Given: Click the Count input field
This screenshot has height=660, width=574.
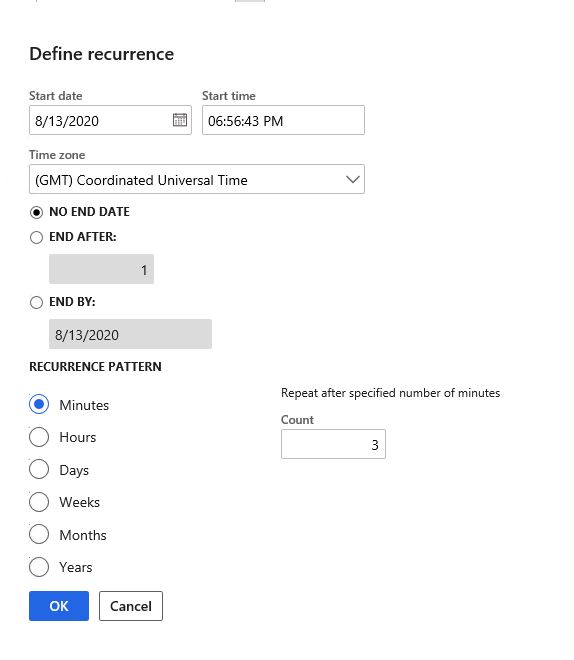Looking at the screenshot, I should pos(333,444).
